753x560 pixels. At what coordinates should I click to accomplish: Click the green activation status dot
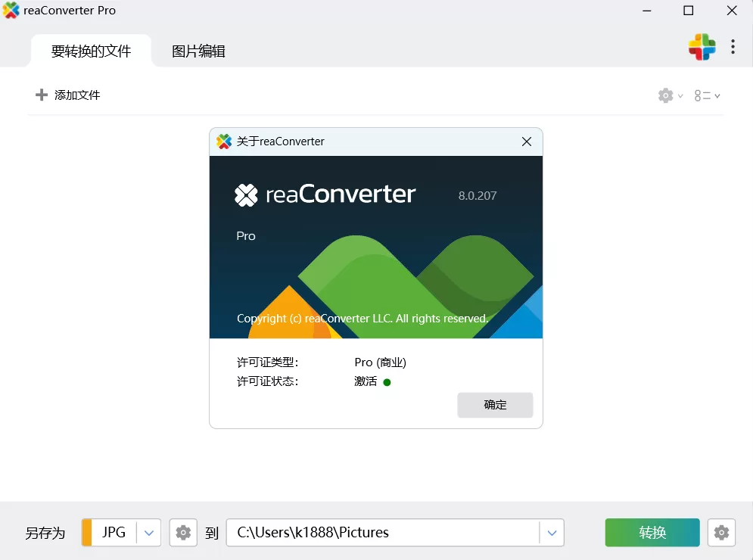click(386, 382)
